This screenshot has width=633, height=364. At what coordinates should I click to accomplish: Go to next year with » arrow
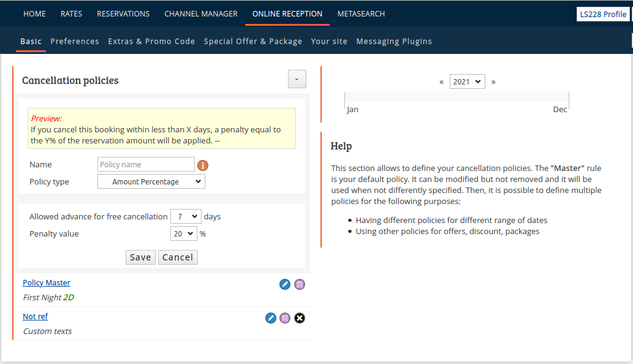click(x=493, y=82)
